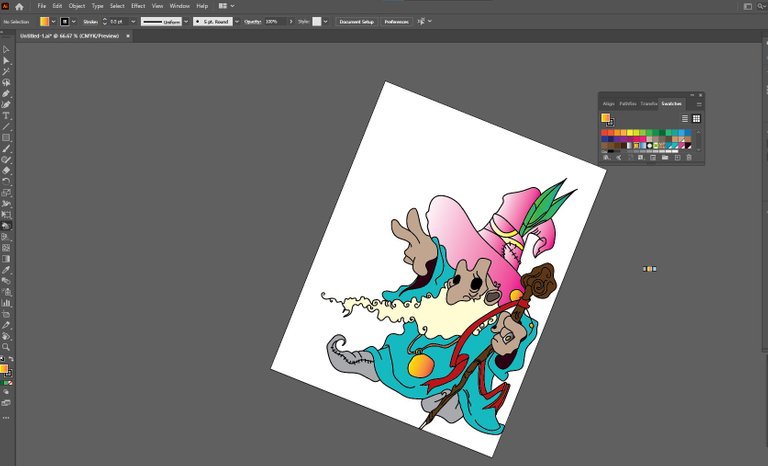Expand the stroke weight dropdown
This screenshot has height=466, width=768.
click(x=133, y=22)
